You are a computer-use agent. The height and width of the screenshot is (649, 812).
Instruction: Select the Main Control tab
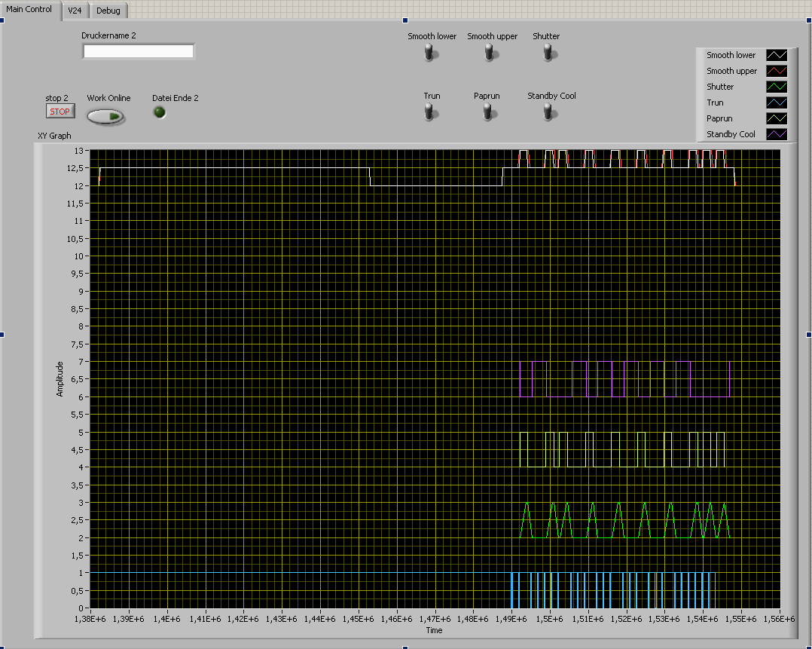[x=29, y=9]
